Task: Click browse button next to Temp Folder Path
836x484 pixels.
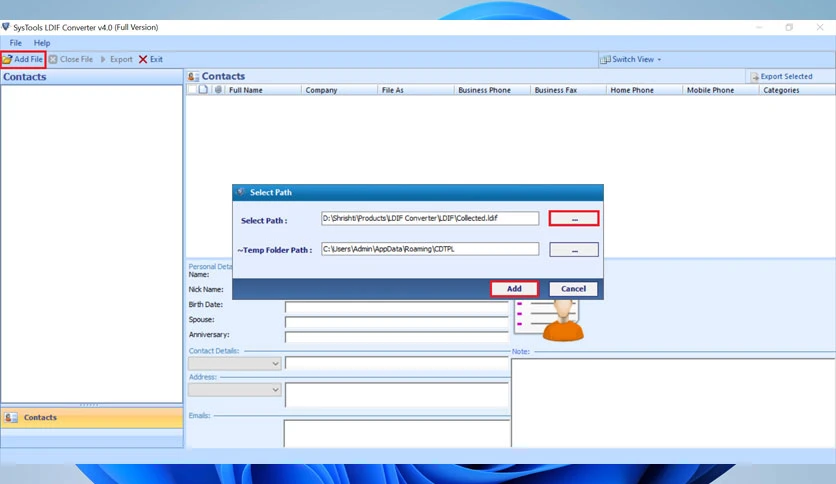Action: 574,249
